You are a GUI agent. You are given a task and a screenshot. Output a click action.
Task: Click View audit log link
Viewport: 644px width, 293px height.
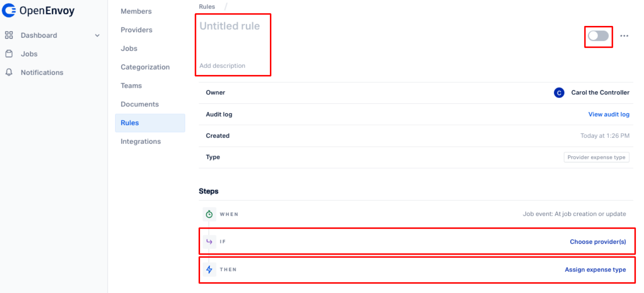pos(609,114)
